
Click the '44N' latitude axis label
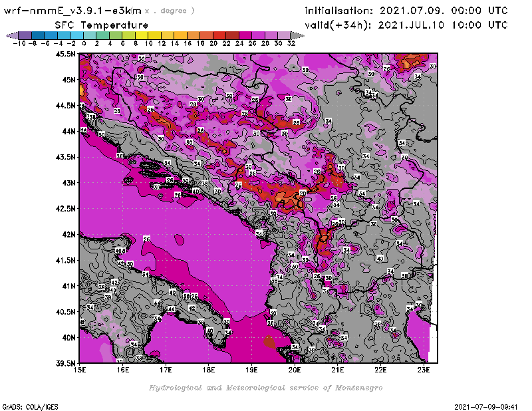pyautogui.click(x=68, y=131)
